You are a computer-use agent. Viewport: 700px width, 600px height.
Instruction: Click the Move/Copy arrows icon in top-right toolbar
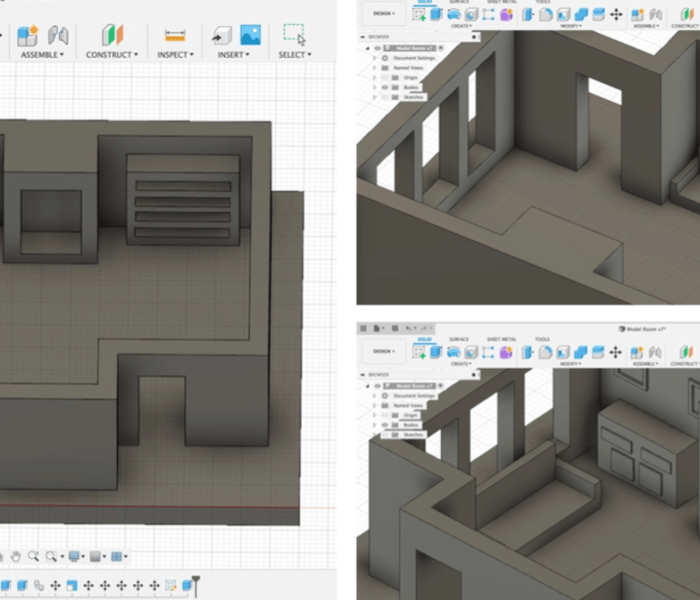point(614,15)
